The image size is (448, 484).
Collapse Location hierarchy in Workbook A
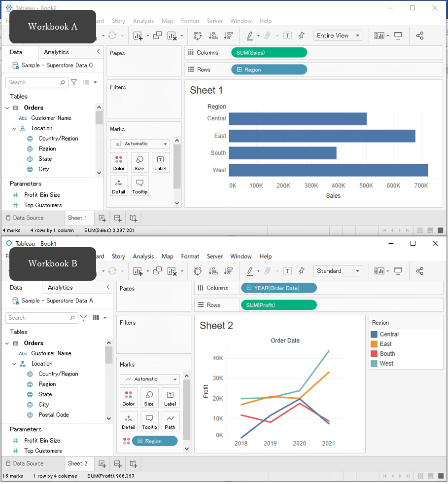coord(14,128)
